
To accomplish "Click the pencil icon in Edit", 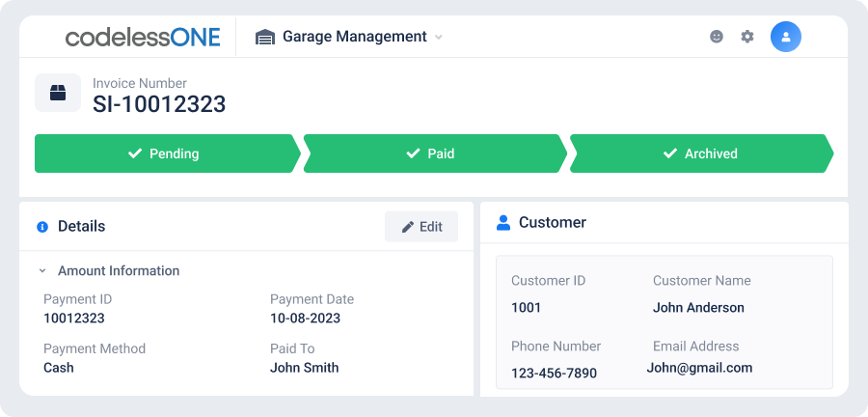I will pyautogui.click(x=408, y=227).
